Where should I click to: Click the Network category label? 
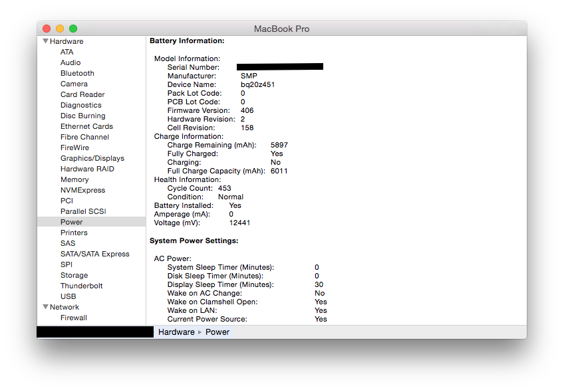[x=65, y=307]
